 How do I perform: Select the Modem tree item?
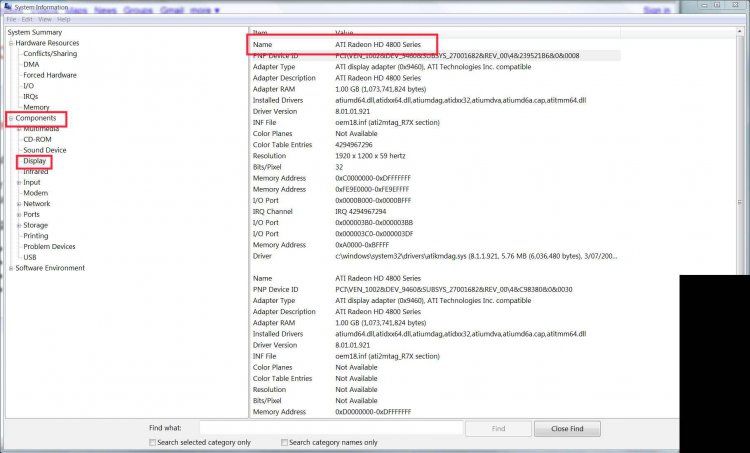pyautogui.click(x=35, y=193)
